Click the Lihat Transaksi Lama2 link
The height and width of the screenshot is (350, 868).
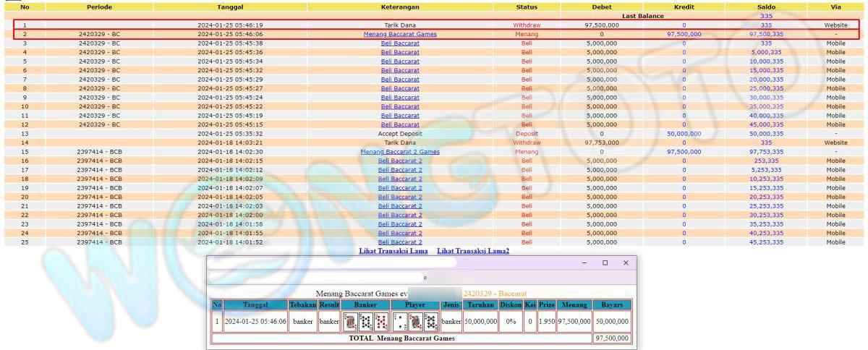click(472, 251)
